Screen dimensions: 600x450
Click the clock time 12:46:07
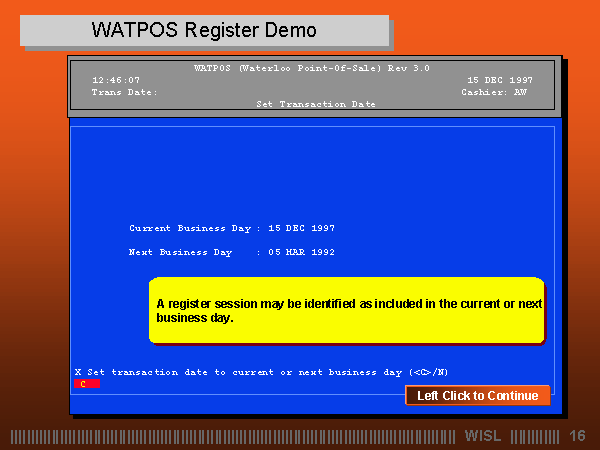(116, 80)
